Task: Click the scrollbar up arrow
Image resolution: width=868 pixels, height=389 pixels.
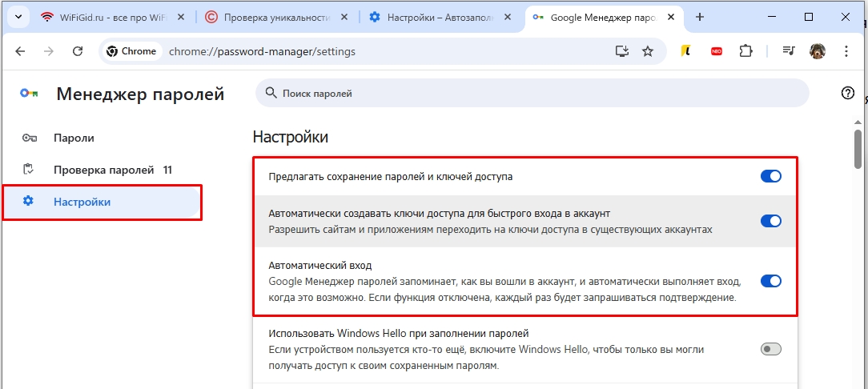Action: coord(858,122)
